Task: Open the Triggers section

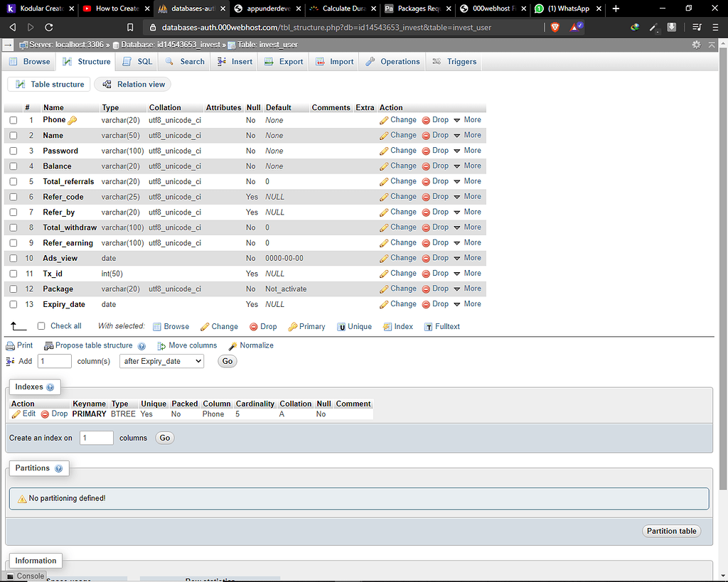Action: click(x=456, y=62)
